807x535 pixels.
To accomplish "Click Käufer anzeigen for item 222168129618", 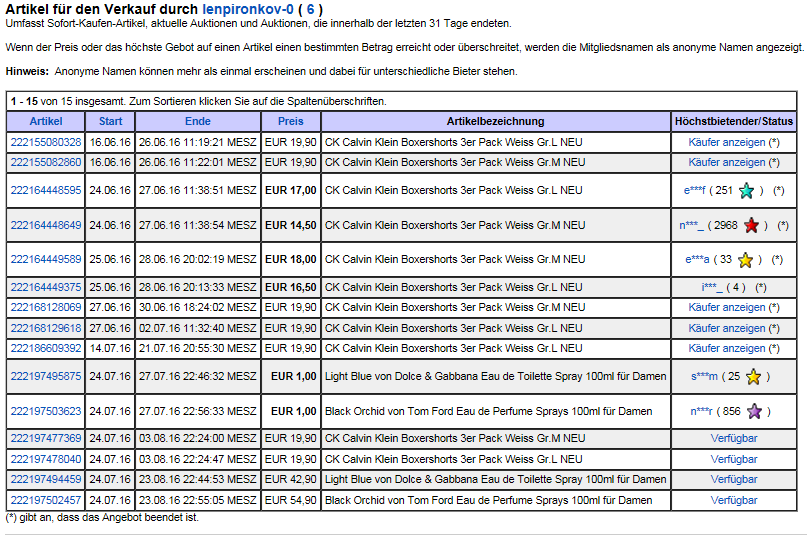I will 727,328.
